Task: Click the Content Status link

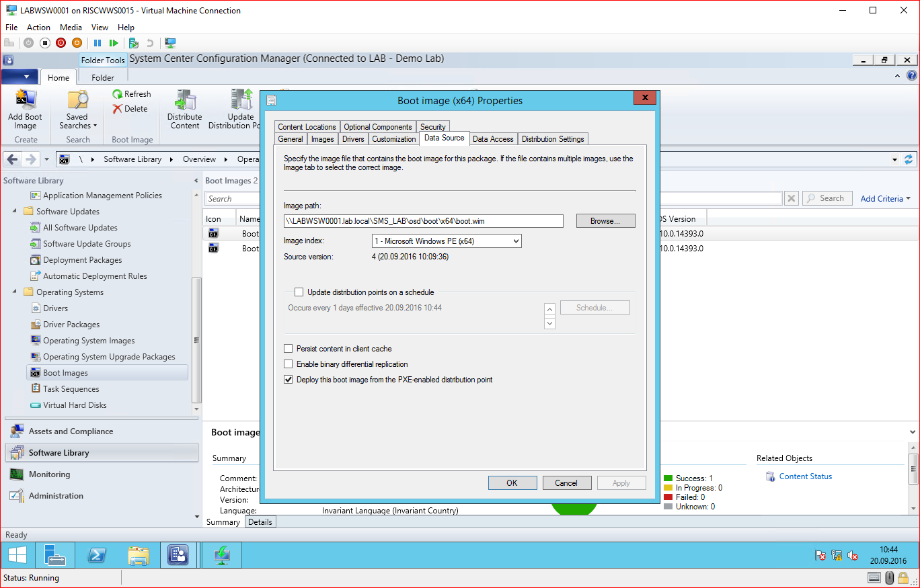Action: point(806,476)
